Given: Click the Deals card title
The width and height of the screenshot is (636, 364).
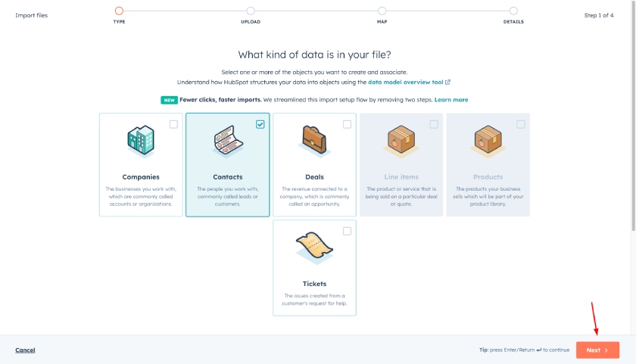Looking at the screenshot, I should pyautogui.click(x=314, y=177).
